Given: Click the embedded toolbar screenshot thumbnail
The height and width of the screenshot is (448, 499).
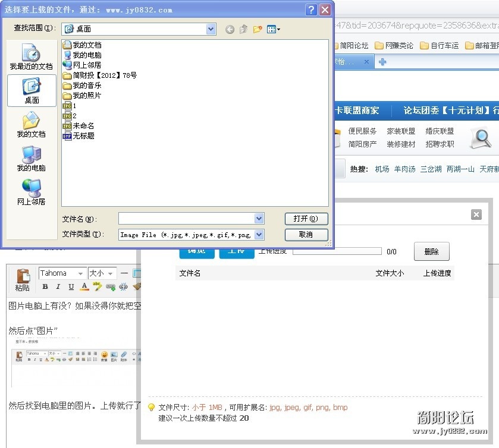Looking at the screenshot, I should [76, 364].
